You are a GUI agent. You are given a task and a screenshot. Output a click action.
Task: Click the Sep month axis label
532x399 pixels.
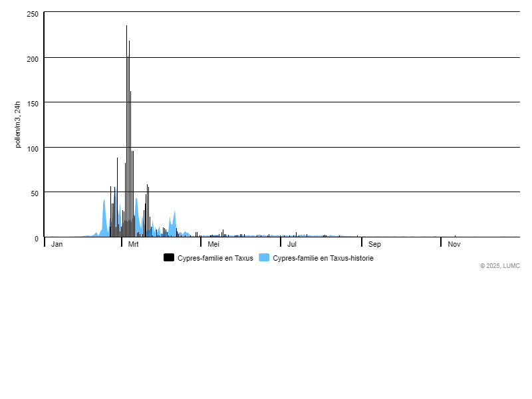374,245
